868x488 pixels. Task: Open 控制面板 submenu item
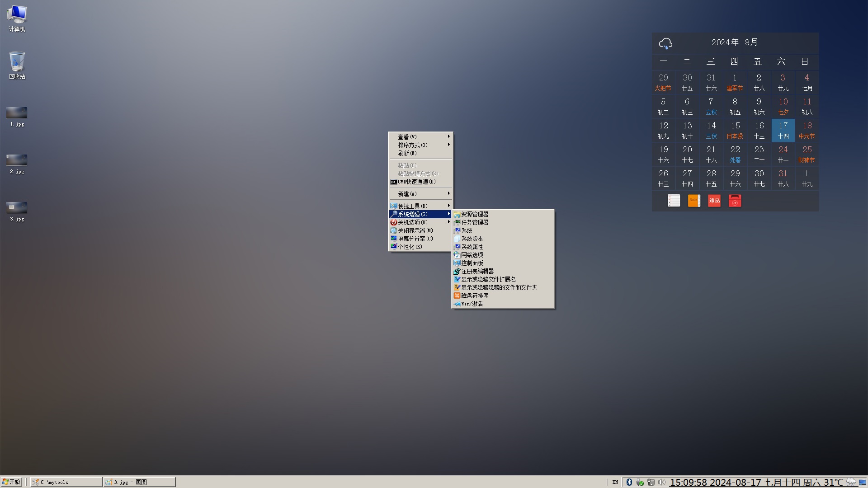click(503, 263)
